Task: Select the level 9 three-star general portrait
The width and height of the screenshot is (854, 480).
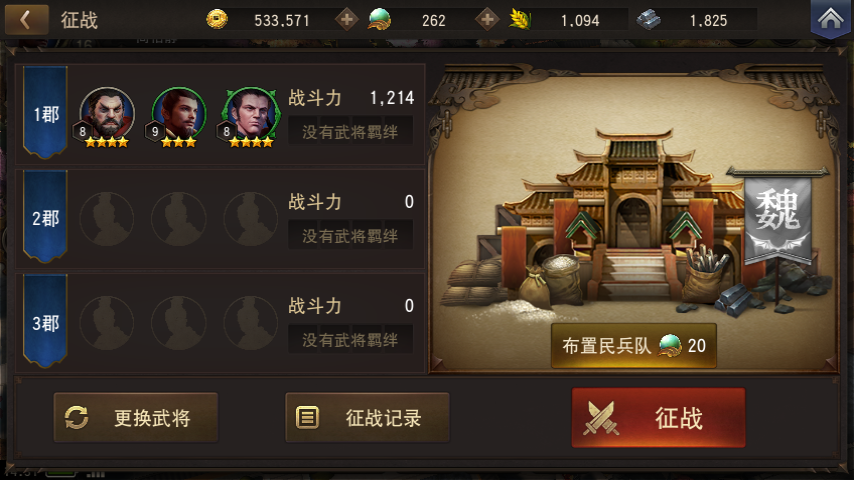Action: pos(178,117)
